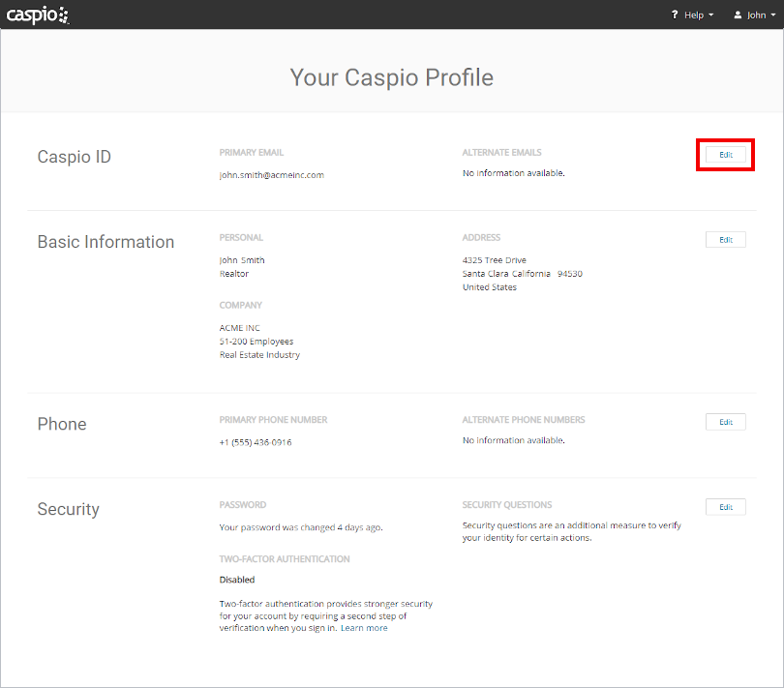This screenshot has height=688, width=784.
Task: Click the Santa Clara California 94530 line
Action: click(522, 274)
